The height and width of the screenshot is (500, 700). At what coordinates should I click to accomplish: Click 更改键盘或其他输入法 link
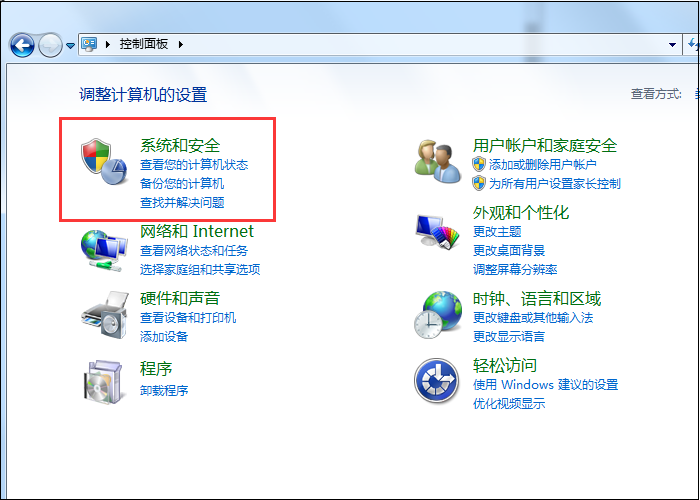coord(533,318)
